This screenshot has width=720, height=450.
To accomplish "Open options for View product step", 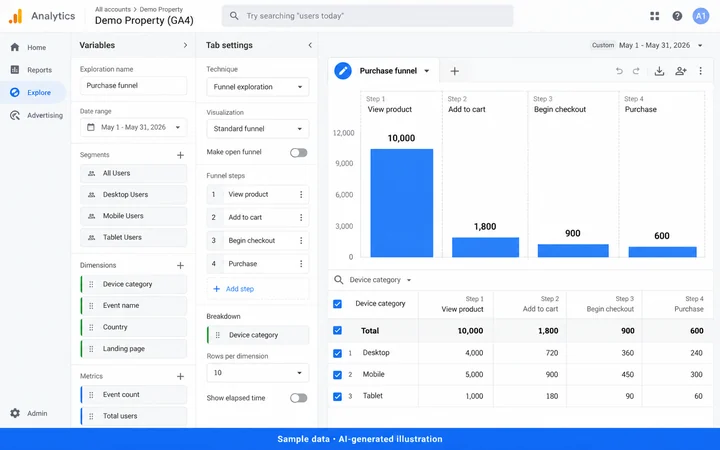I will pos(301,195).
